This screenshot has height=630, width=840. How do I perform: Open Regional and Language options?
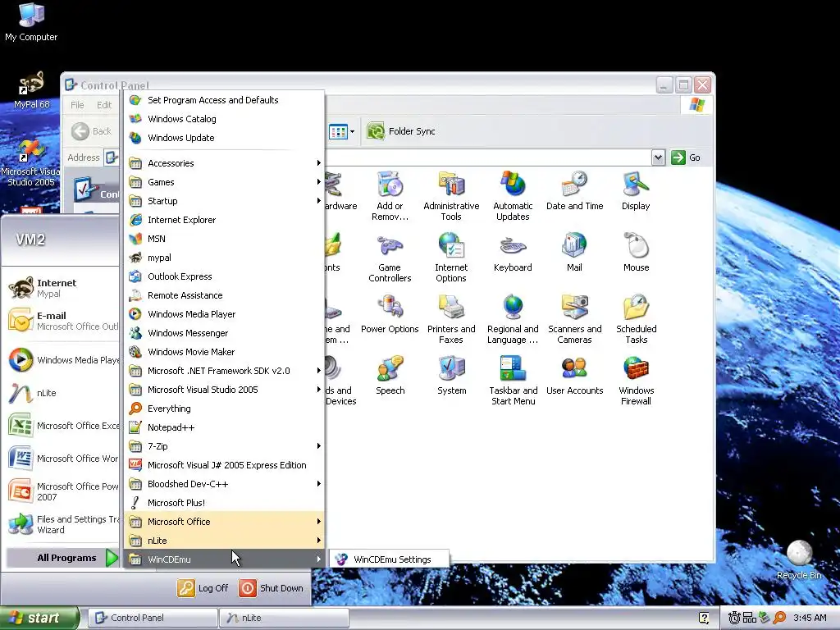coord(513,319)
